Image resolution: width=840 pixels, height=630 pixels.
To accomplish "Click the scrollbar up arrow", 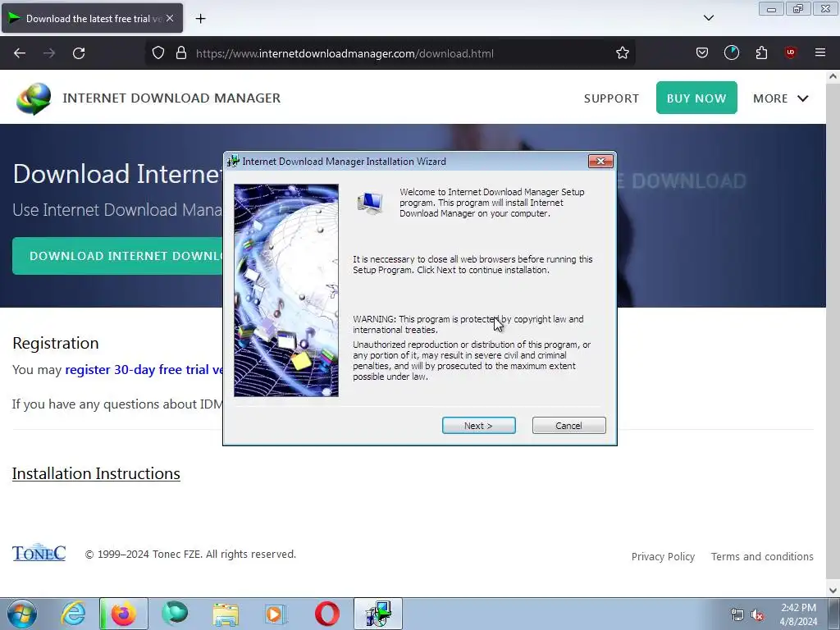I will tap(833, 76).
